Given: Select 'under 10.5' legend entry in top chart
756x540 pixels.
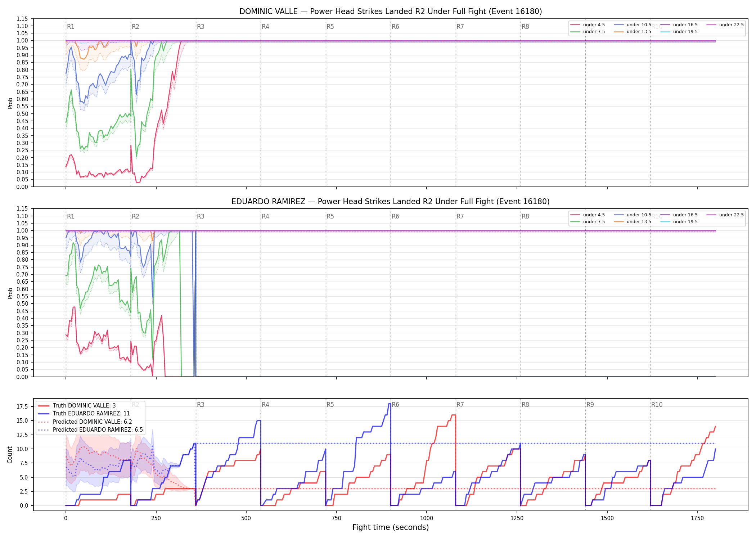Looking at the screenshot, I should [633, 25].
